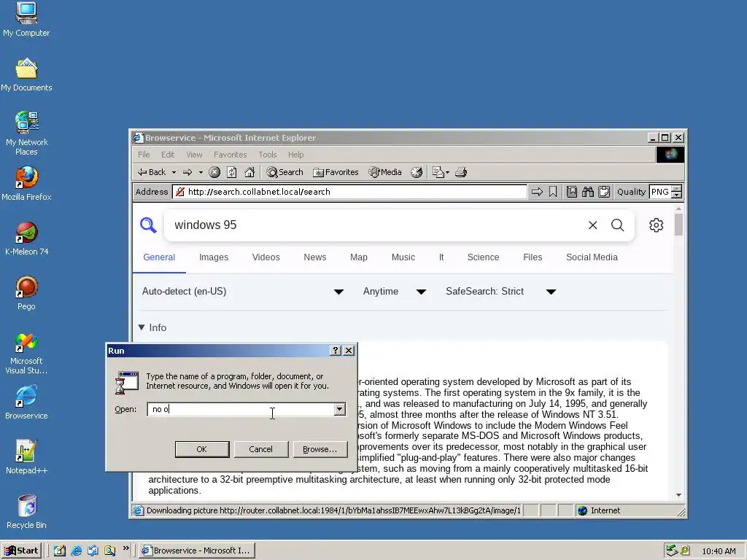Click Show Desktop quick launch icon
Image resolution: width=747 pixels, height=560 pixels.
pos(60,551)
